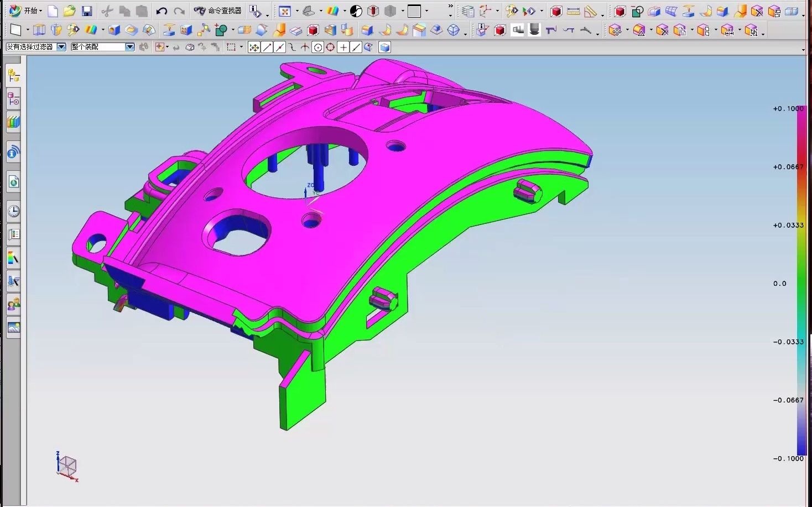
Task: Open Roles people sidebar tab
Action: click(x=14, y=304)
